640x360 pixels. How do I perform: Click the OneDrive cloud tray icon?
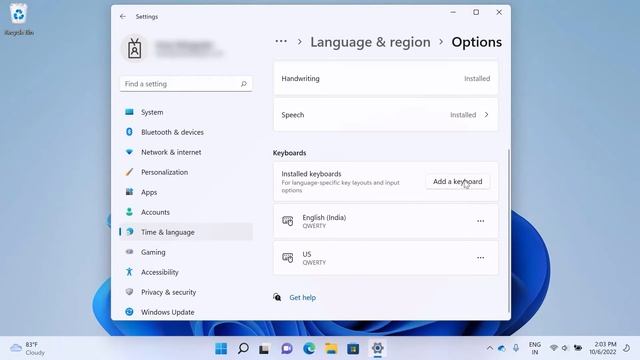(502, 348)
